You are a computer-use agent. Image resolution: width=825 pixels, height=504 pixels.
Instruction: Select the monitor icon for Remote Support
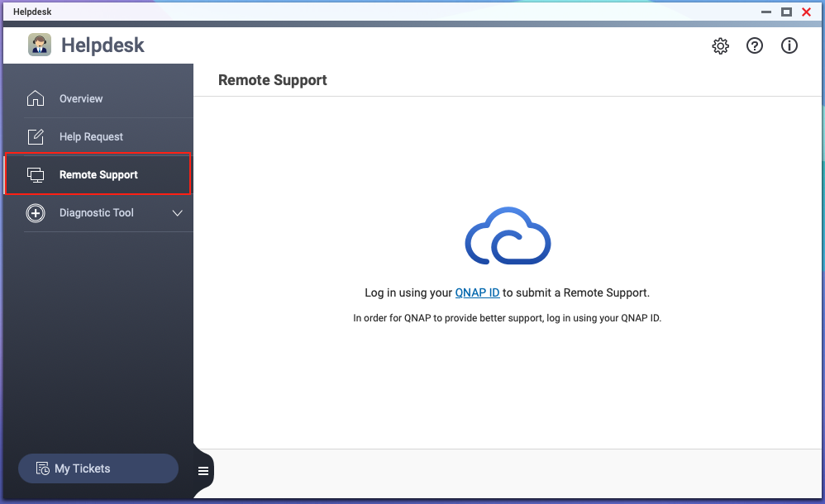36,174
